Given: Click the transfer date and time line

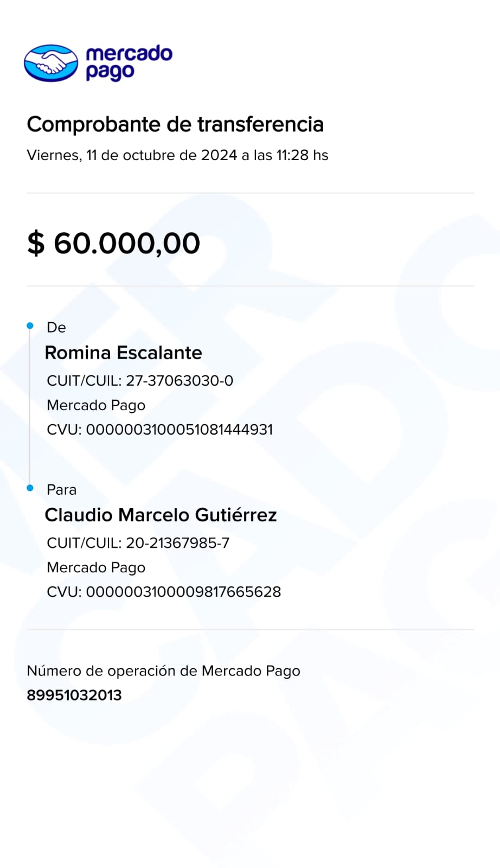Looking at the screenshot, I should tap(177, 155).
